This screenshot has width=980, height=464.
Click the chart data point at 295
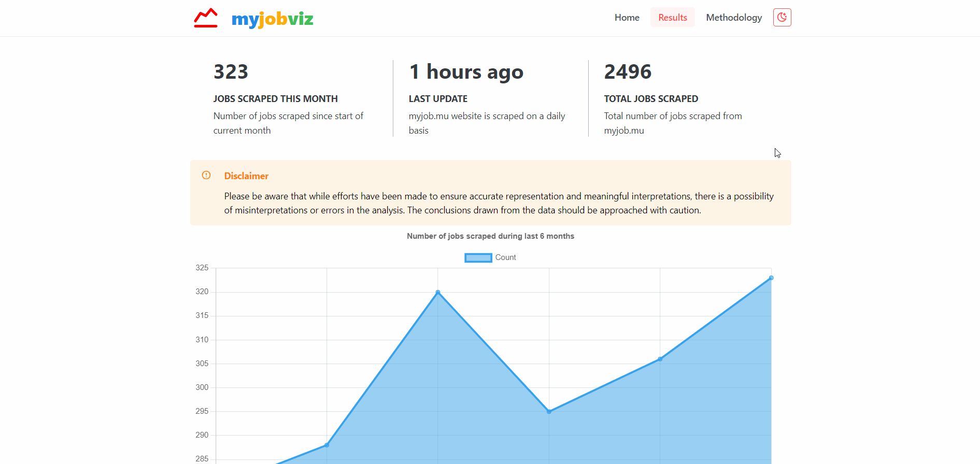point(549,412)
